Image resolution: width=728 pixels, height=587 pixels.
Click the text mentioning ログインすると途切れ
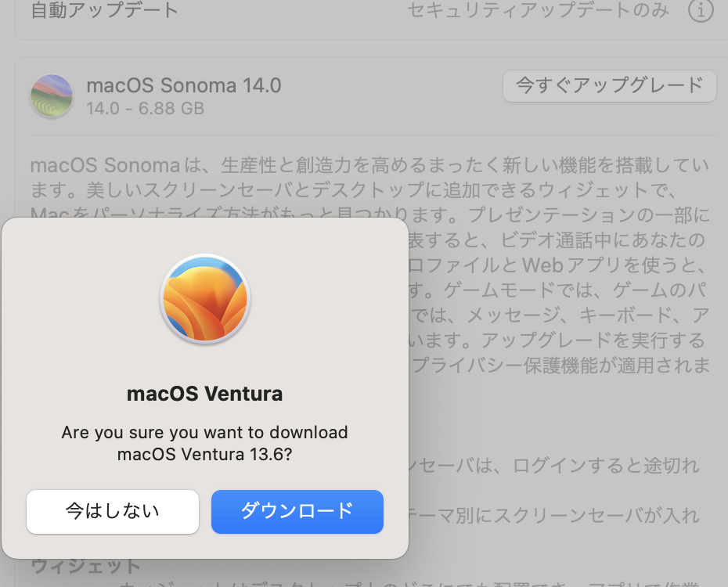coord(555,466)
